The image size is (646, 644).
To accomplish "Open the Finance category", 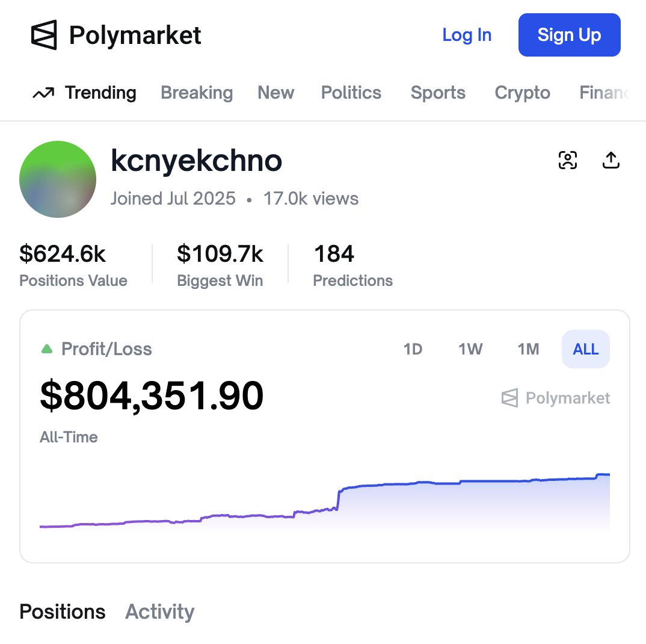I will (604, 93).
